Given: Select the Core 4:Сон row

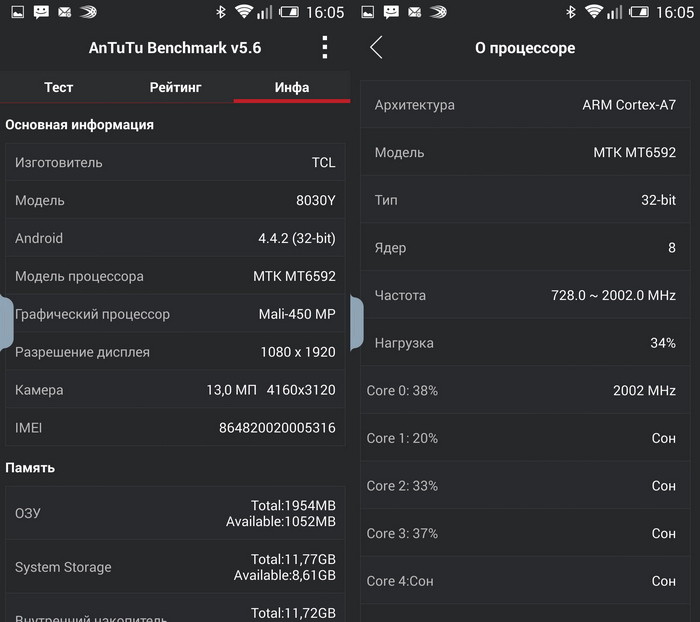Looking at the screenshot, I should point(525,581).
